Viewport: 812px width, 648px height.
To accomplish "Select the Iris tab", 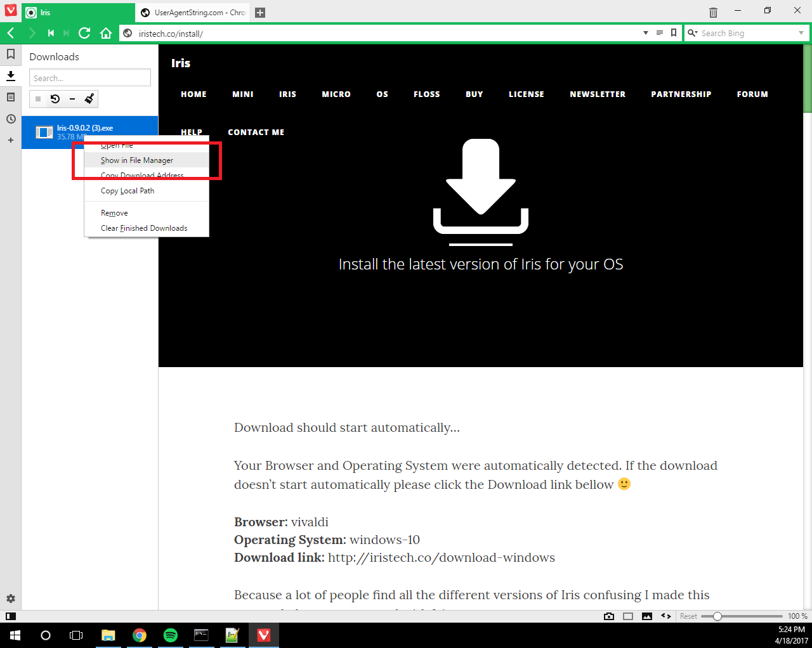I will (x=78, y=13).
